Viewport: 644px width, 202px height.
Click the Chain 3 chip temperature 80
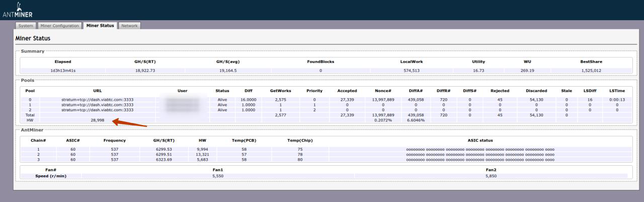pyautogui.click(x=300, y=160)
